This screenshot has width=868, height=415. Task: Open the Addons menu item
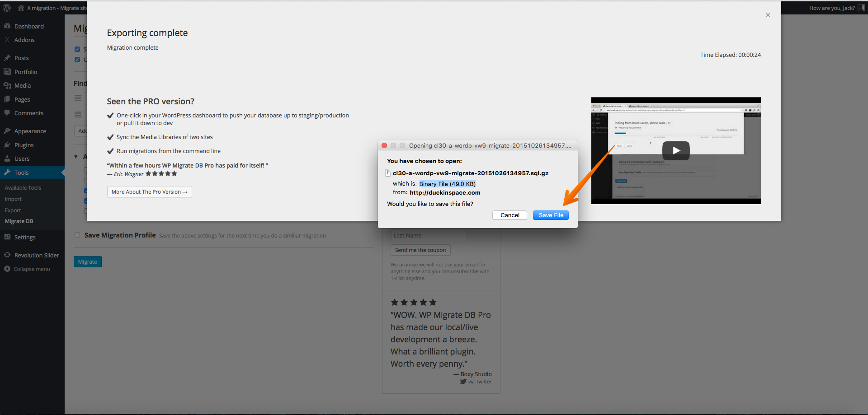[x=24, y=40]
